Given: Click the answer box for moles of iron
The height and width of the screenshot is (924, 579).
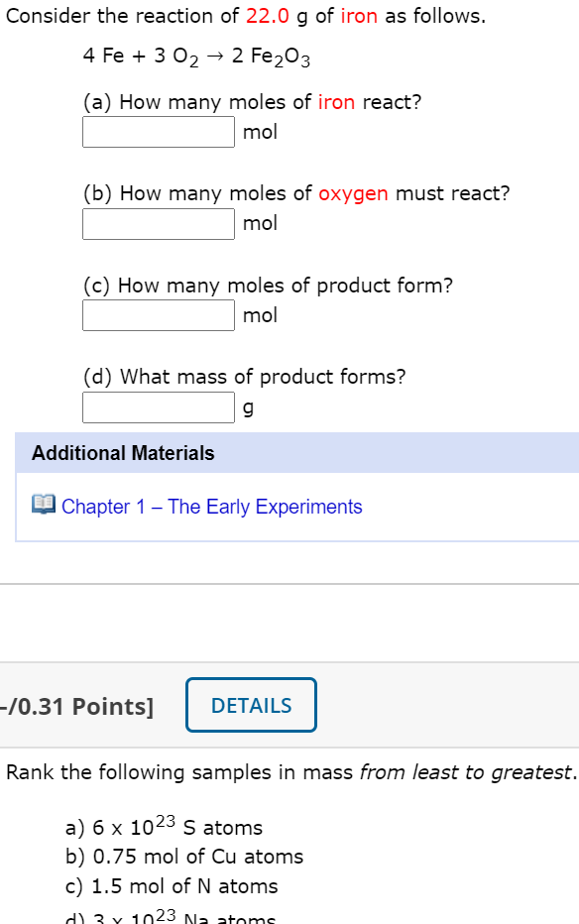Looking at the screenshot, I should [157, 131].
